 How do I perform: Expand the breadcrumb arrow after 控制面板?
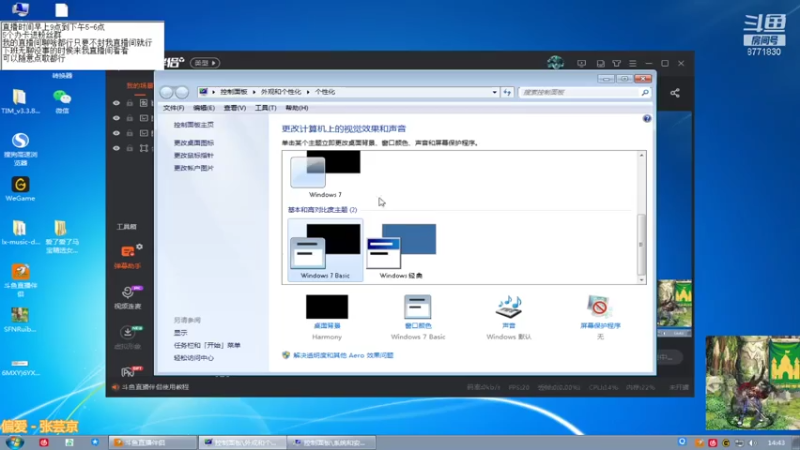click(x=254, y=92)
